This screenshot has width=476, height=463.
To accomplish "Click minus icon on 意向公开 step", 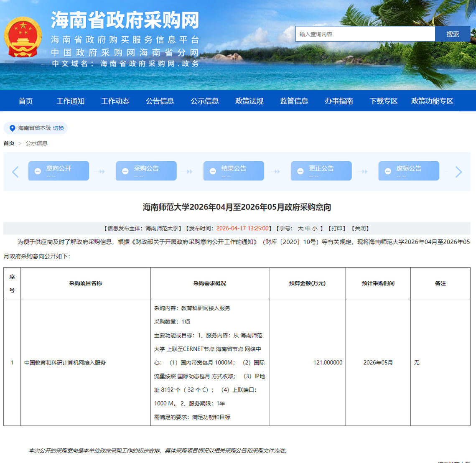I will (x=38, y=171).
